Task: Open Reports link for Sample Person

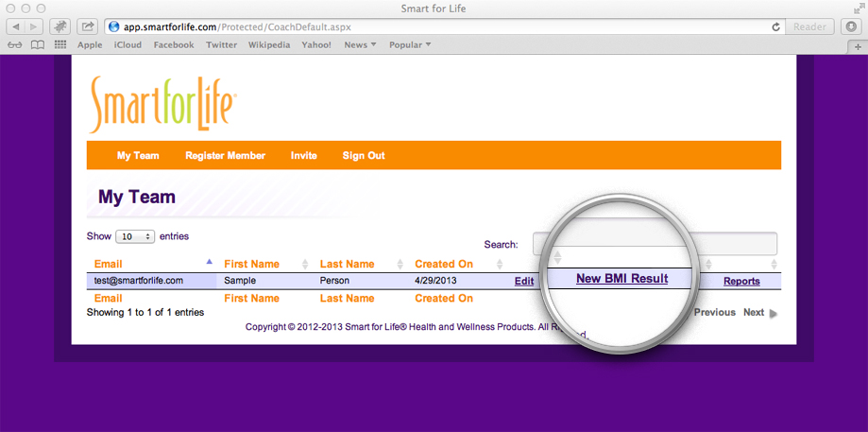Action: pyautogui.click(x=741, y=282)
